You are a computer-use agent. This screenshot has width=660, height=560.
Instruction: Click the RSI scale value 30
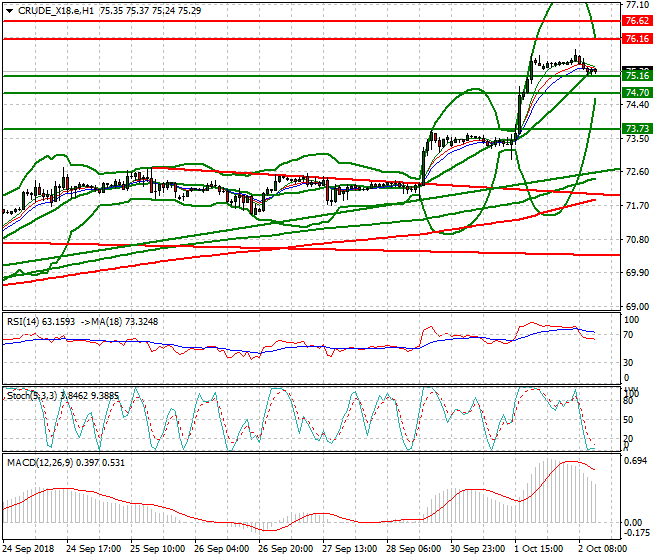(628, 363)
